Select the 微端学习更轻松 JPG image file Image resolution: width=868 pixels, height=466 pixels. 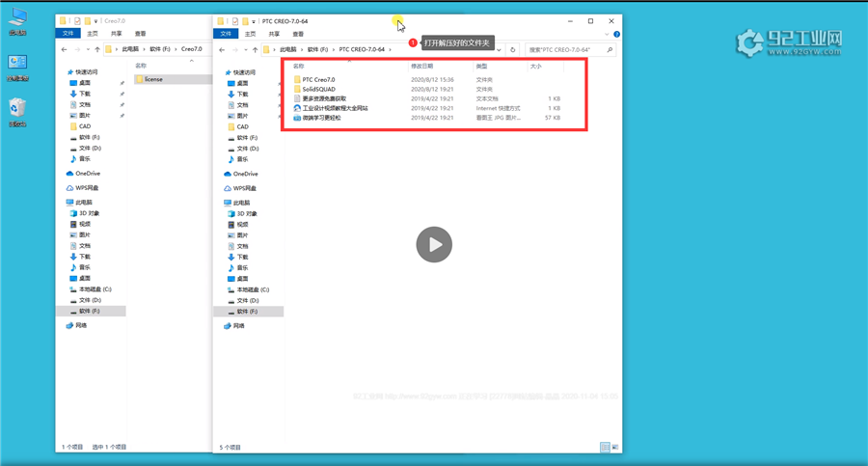pyautogui.click(x=317, y=118)
